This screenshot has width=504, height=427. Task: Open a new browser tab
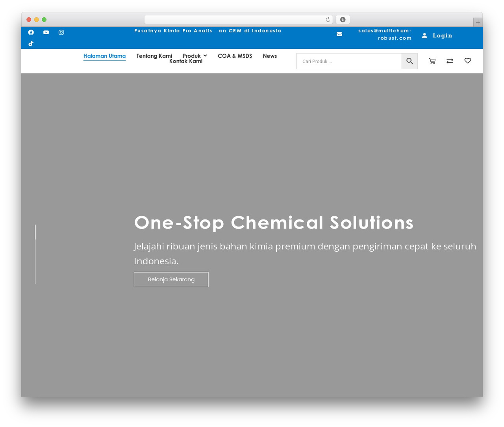(478, 22)
